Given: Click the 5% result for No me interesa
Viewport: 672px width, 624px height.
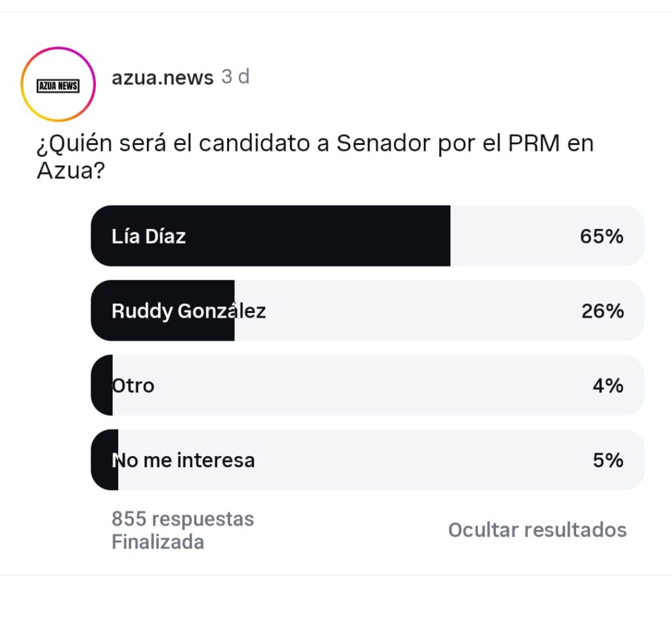Looking at the screenshot, I should point(607,460).
